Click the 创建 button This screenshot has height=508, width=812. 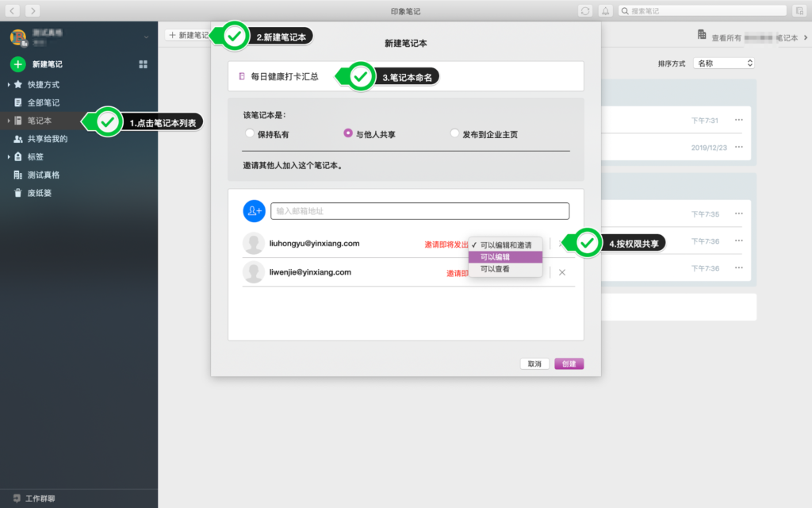569,364
